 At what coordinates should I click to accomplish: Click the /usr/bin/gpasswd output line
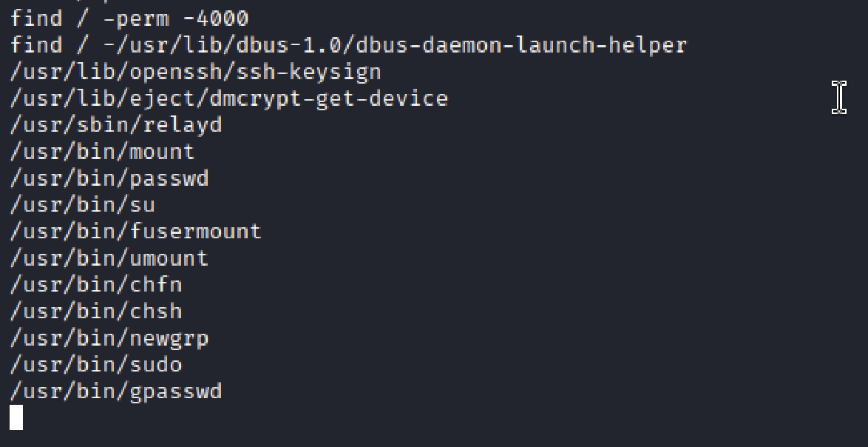[116, 391]
